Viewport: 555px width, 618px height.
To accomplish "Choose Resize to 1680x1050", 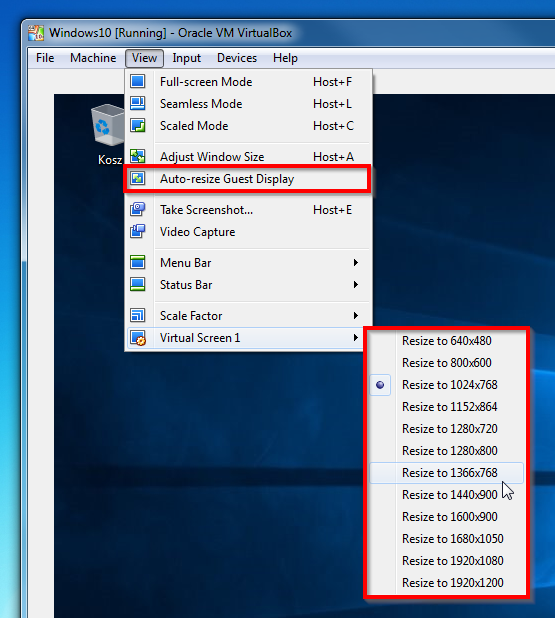I will pyautogui.click(x=447, y=539).
